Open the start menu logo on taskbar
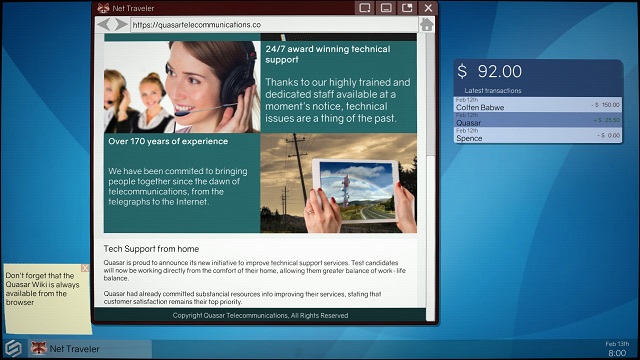This screenshot has height=360, width=640. tap(13, 349)
